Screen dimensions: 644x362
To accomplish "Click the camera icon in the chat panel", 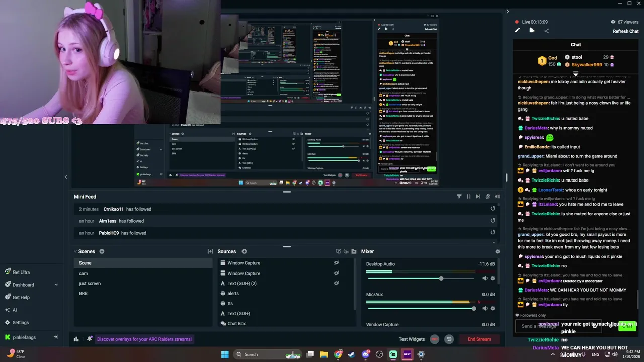I will (532, 30).
